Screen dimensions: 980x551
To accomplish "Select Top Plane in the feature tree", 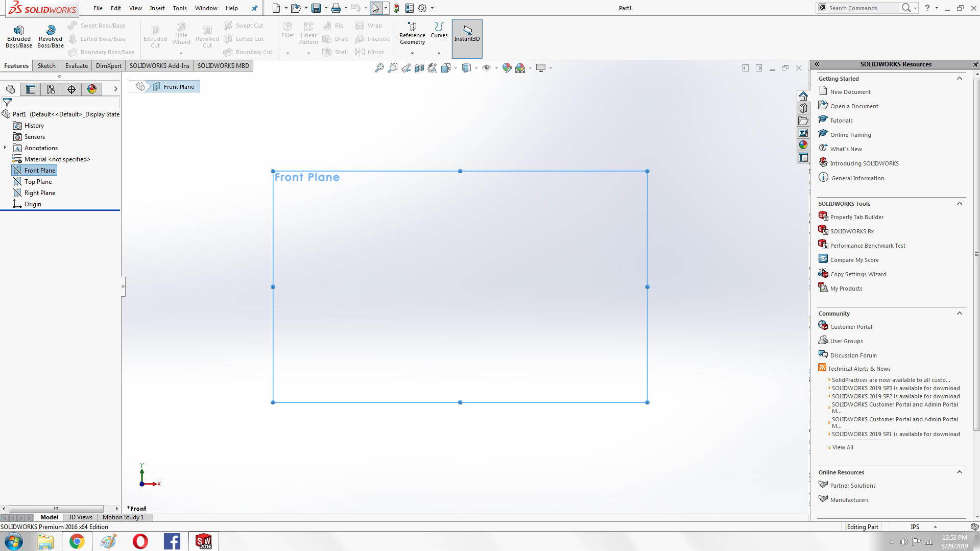I will click(x=38, y=182).
